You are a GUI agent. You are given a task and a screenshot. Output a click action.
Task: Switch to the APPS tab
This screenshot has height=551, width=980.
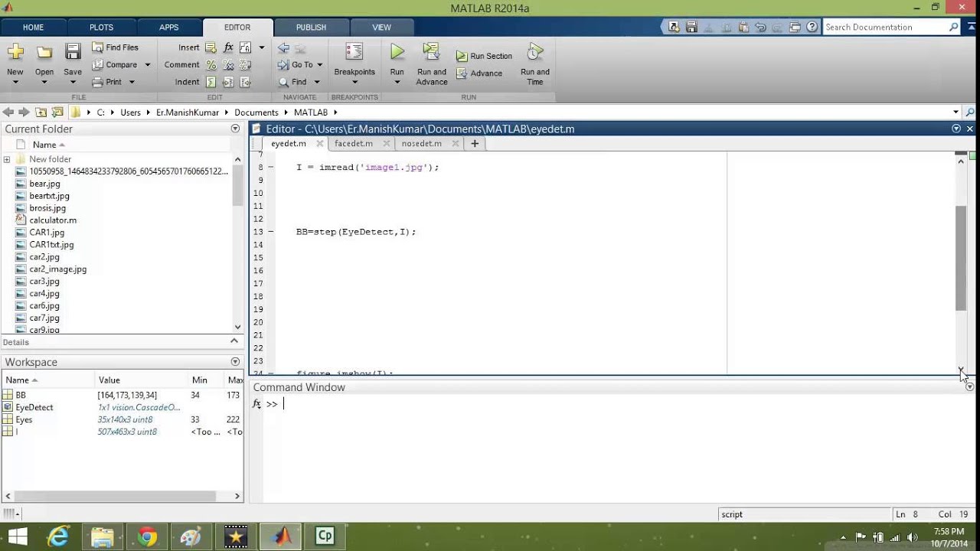[168, 27]
